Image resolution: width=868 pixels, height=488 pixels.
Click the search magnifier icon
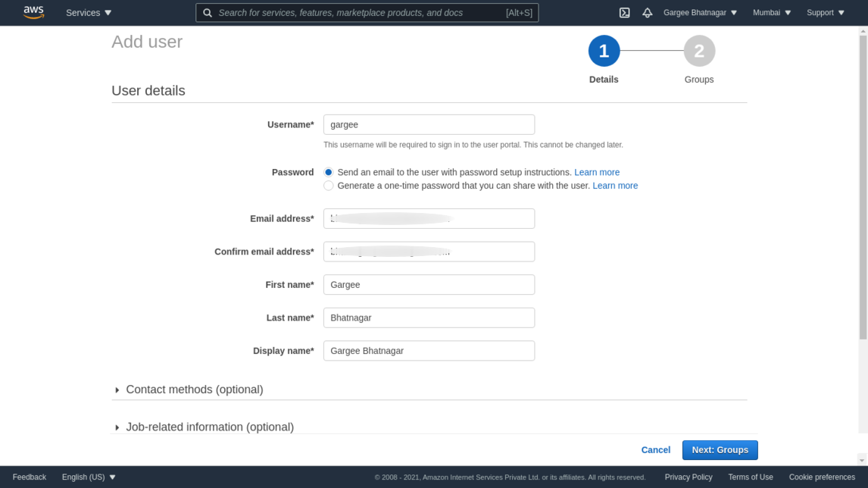tap(208, 13)
